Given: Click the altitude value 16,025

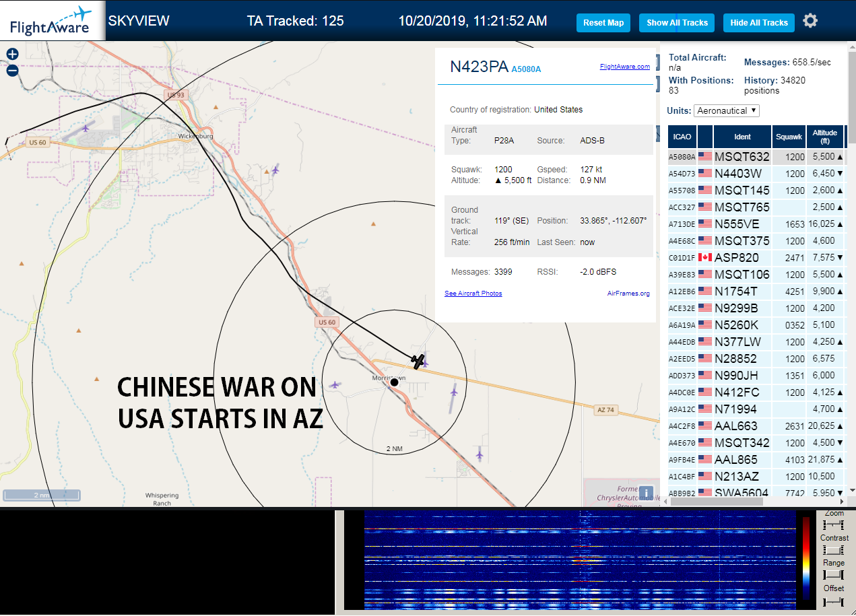Looking at the screenshot, I should pyautogui.click(x=822, y=224).
